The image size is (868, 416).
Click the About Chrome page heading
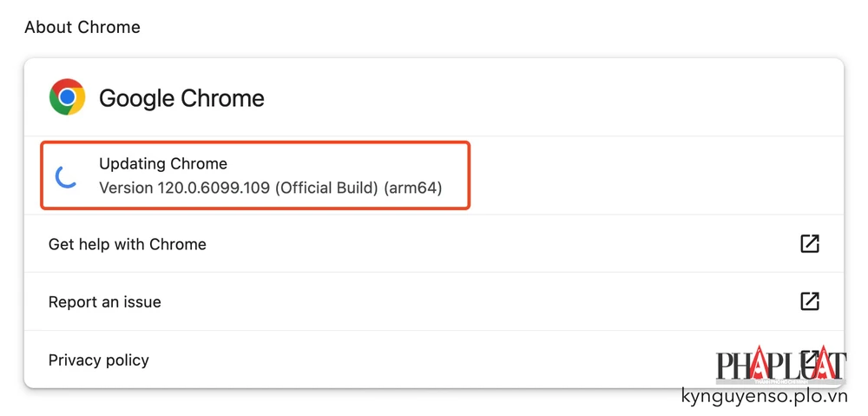click(x=82, y=27)
